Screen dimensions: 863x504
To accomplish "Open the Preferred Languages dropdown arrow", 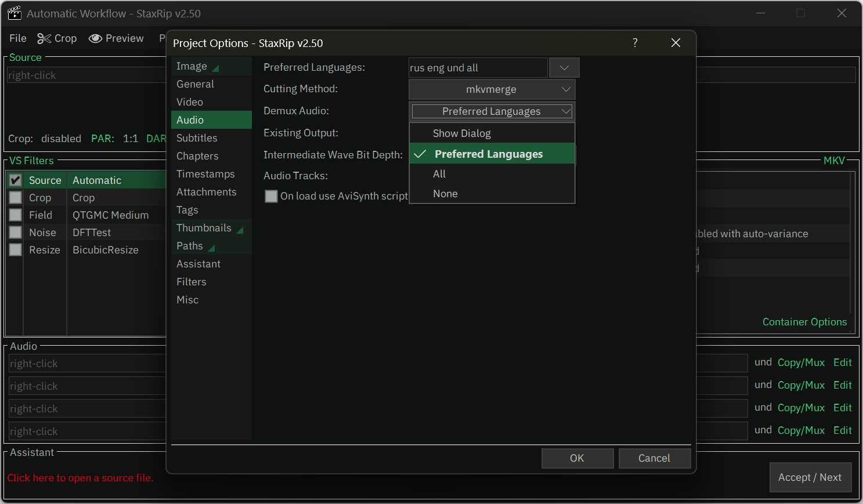I will tap(564, 68).
